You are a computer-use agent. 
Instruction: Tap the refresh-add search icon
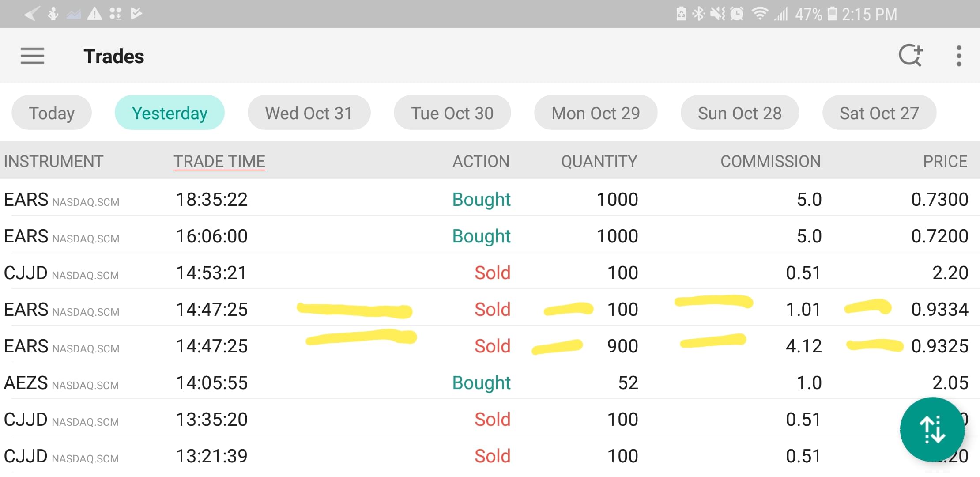click(x=910, y=56)
